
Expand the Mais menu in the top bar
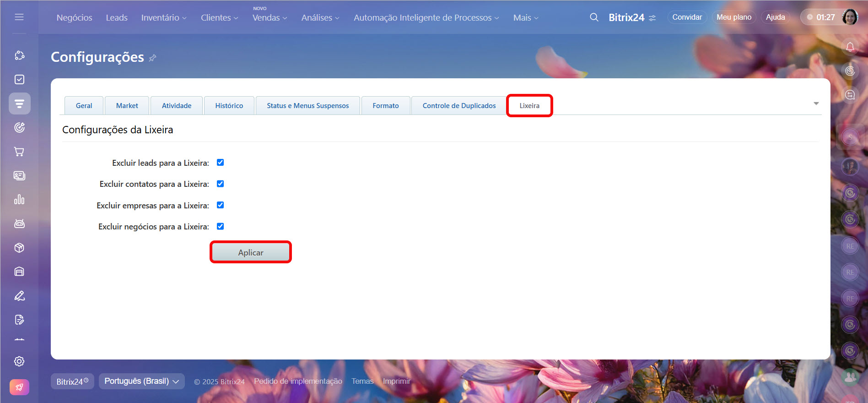tap(525, 18)
